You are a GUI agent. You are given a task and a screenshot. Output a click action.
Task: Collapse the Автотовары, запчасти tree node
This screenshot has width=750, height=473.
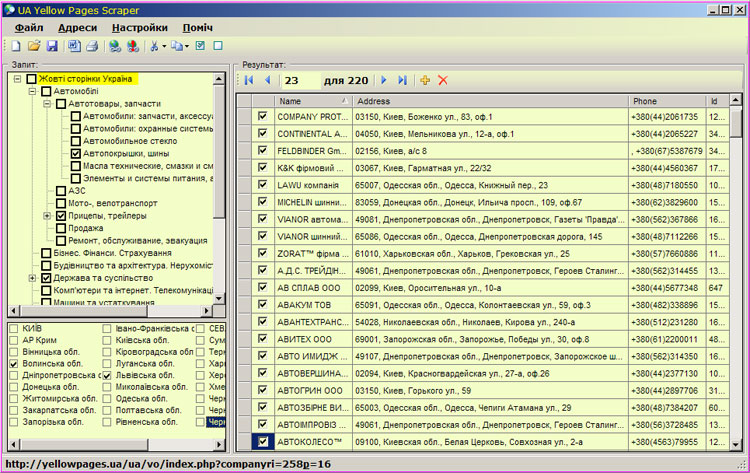click(47, 103)
